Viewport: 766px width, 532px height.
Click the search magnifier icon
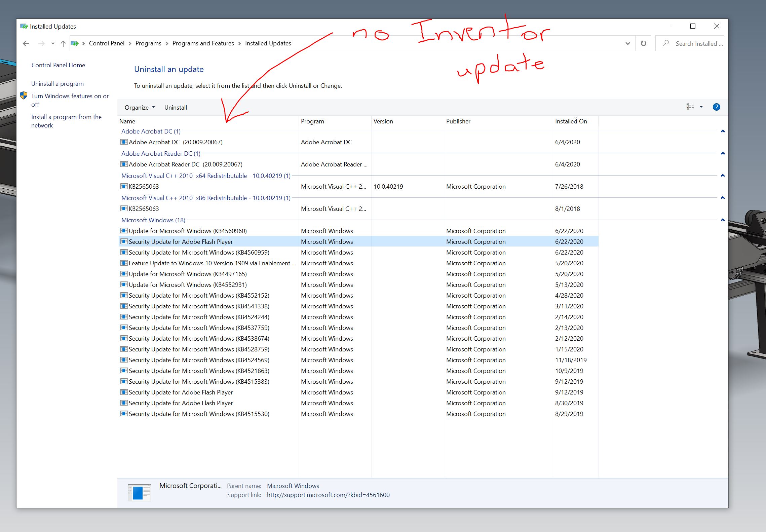coord(665,43)
